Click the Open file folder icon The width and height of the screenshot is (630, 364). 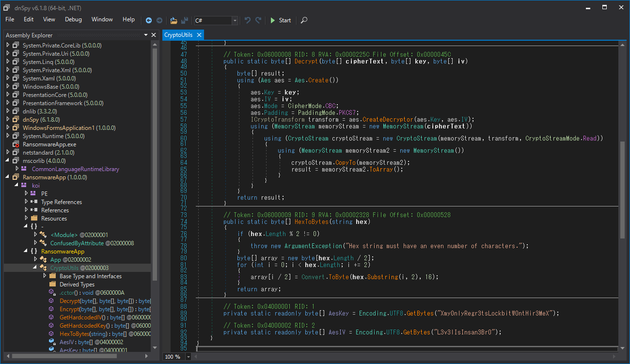click(173, 20)
